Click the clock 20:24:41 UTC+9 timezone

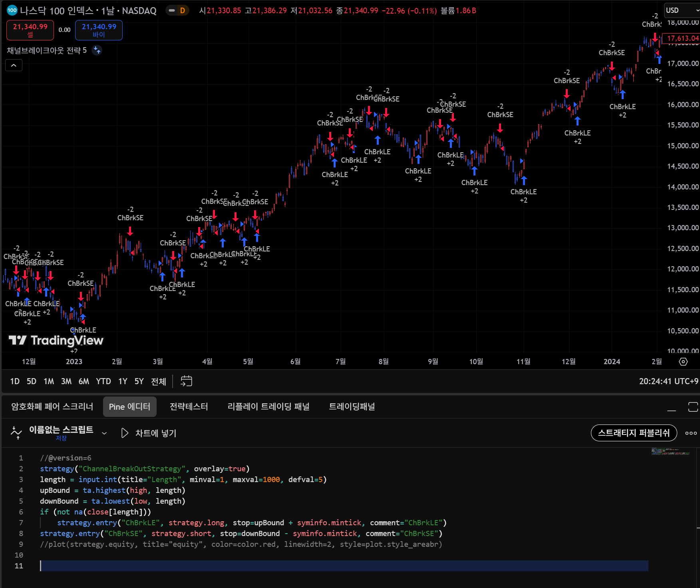click(668, 381)
